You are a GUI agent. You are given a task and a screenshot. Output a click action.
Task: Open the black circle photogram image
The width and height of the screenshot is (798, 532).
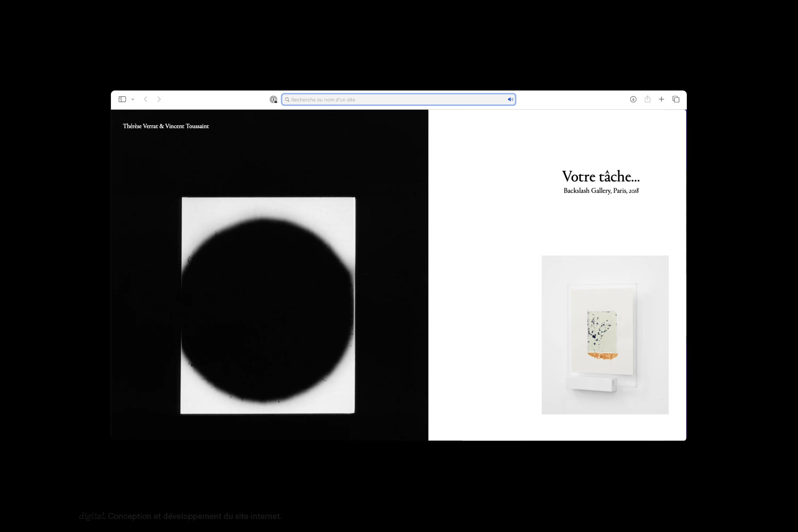[x=268, y=305]
